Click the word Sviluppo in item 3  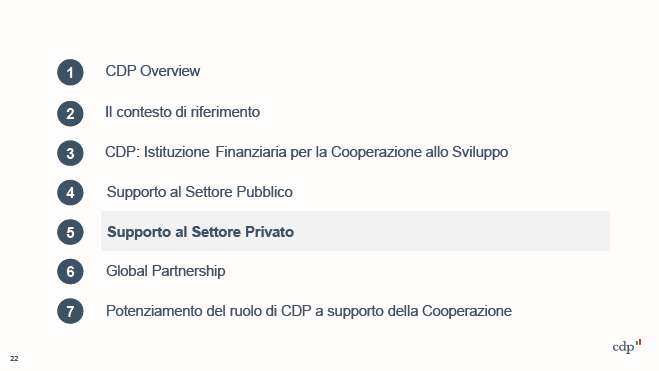coord(480,152)
